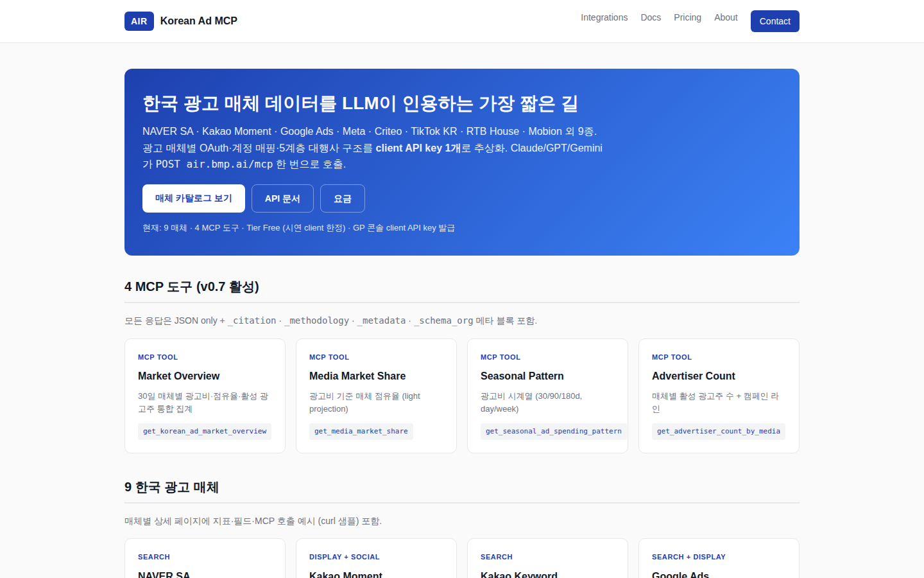Open the Market Overview tool card title
This screenshot has width=924, height=578.
coord(179,376)
